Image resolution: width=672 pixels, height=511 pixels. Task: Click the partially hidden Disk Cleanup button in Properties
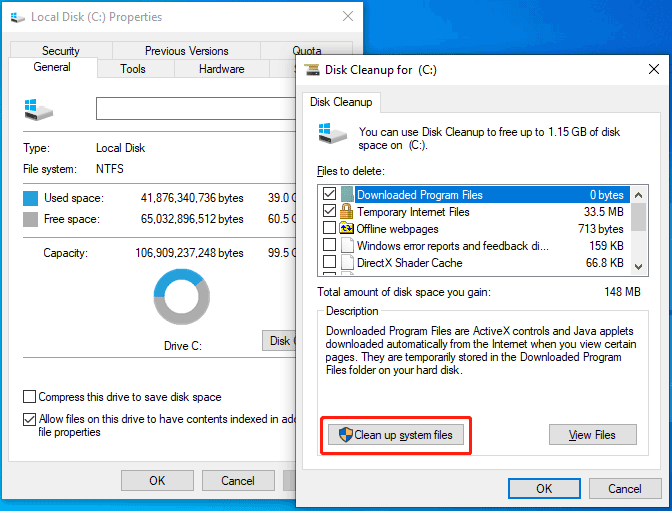click(279, 341)
